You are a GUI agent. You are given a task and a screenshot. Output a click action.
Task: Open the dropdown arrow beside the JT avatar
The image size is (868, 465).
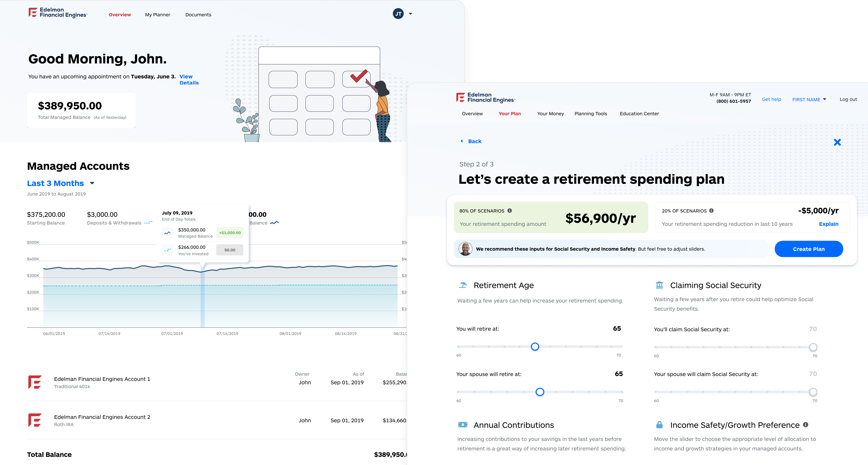pyautogui.click(x=410, y=14)
